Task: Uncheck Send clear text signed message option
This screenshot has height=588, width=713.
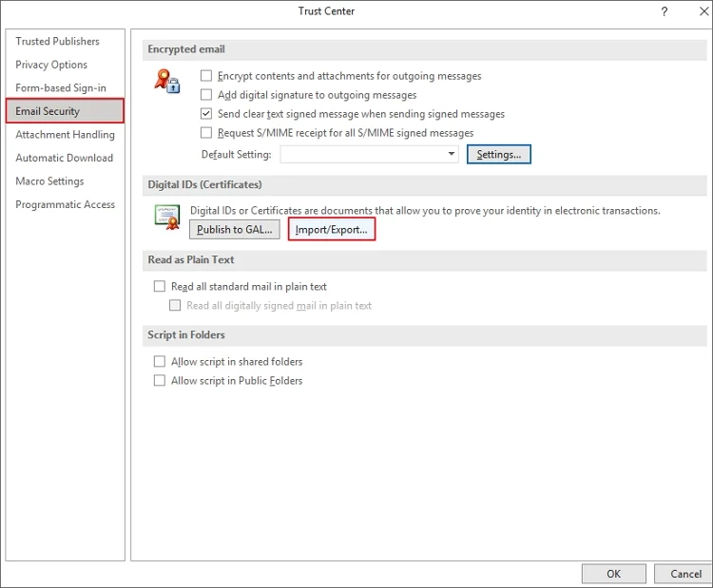Action: tap(206, 114)
